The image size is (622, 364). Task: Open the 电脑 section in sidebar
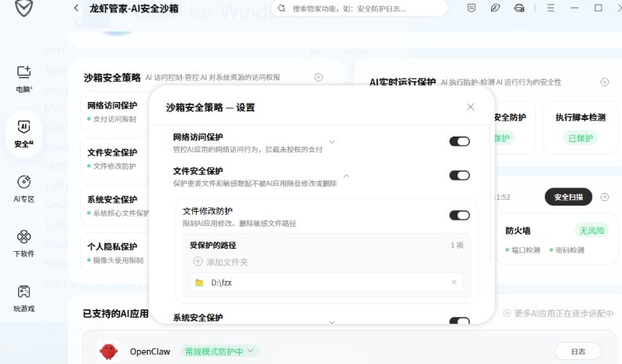[24, 78]
